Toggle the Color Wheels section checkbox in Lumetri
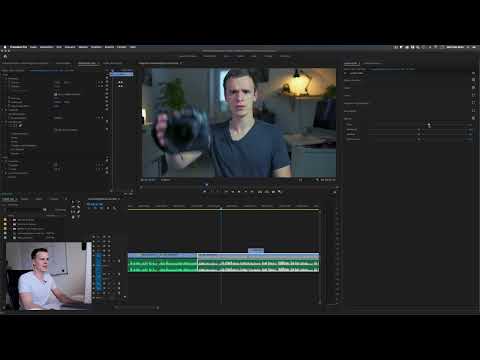Viewport: 480px width, 360px height. 473,103
